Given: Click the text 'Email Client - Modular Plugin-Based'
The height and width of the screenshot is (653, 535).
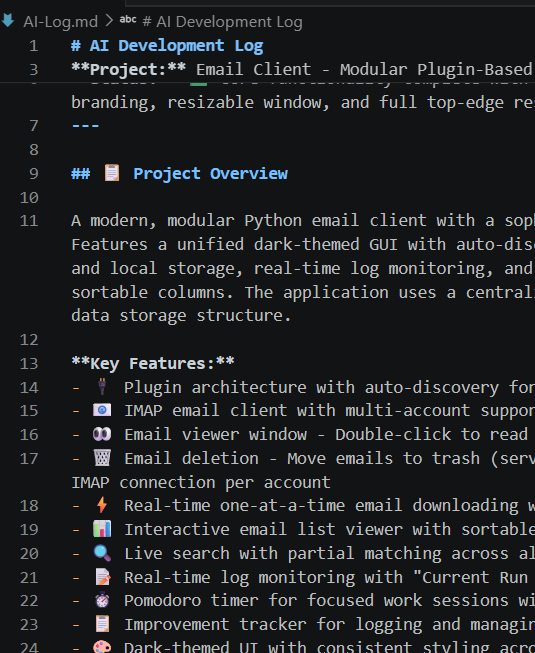Looking at the screenshot, I should [364, 70].
